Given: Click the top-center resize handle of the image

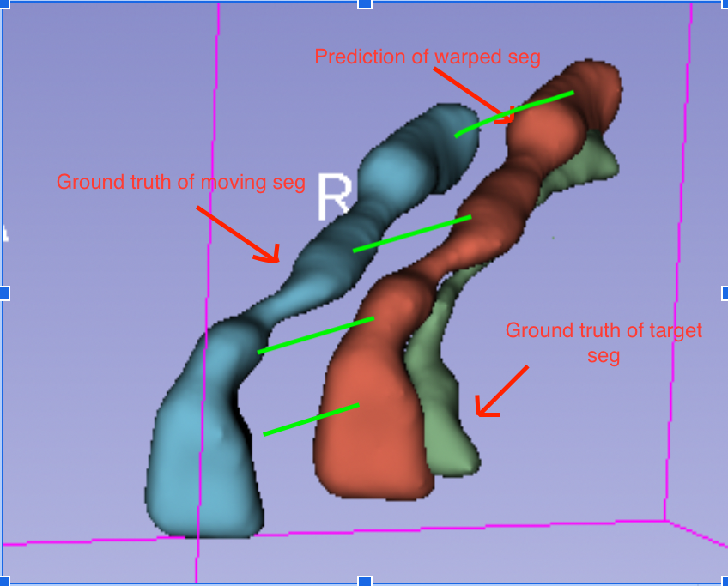Looking at the screenshot, I should (365, 3).
